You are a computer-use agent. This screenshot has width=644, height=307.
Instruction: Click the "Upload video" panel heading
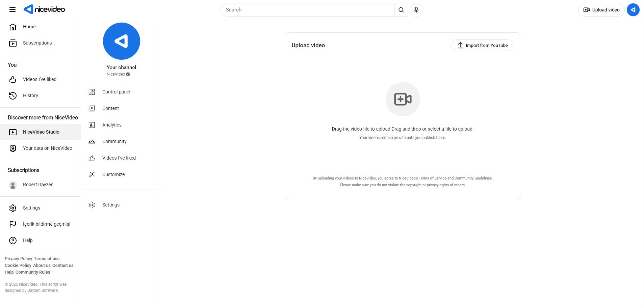point(308,46)
